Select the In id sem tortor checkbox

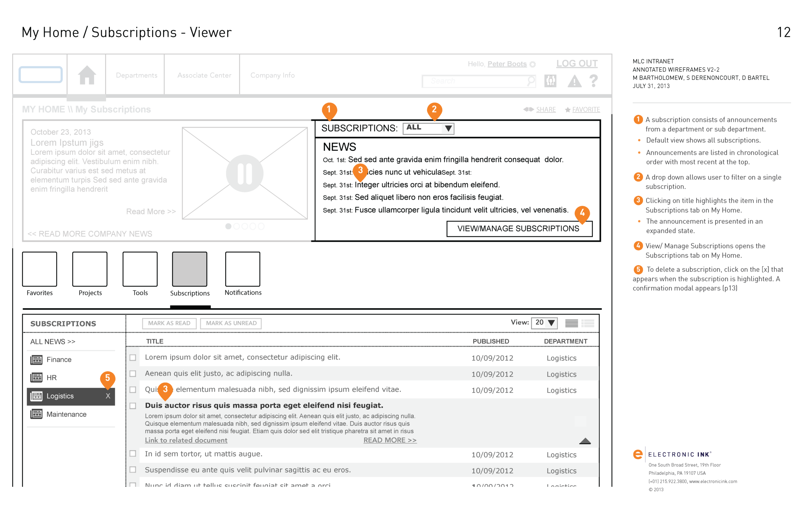(133, 454)
